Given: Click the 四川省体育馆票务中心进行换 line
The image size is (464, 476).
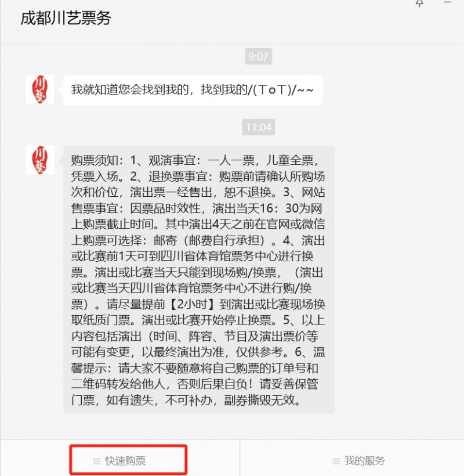Looking at the screenshot, I should pyautogui.click(x=237, y=256).
